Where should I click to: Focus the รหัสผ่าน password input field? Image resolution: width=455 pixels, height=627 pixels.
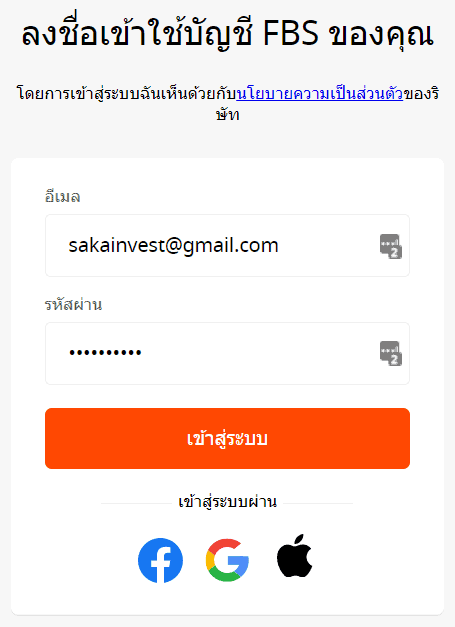tap(228, 353)
